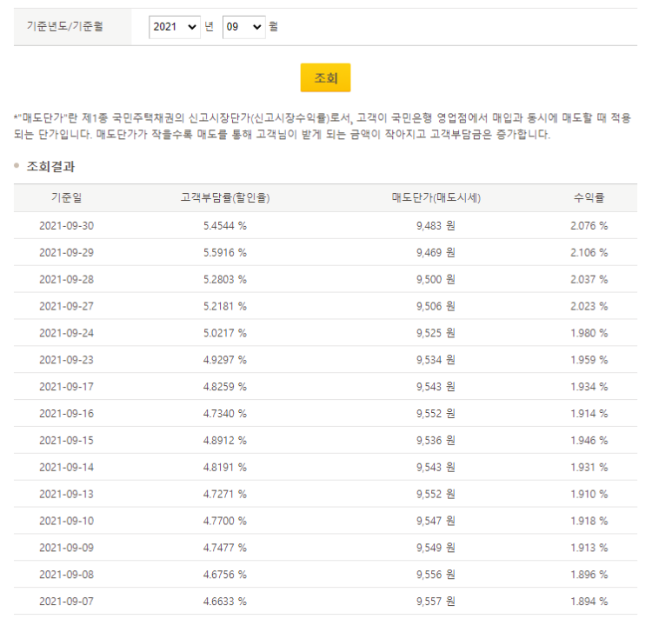Select date cell 2021-09-28
Viewport: 672px width, 619px height.
[x=66, y=279]
